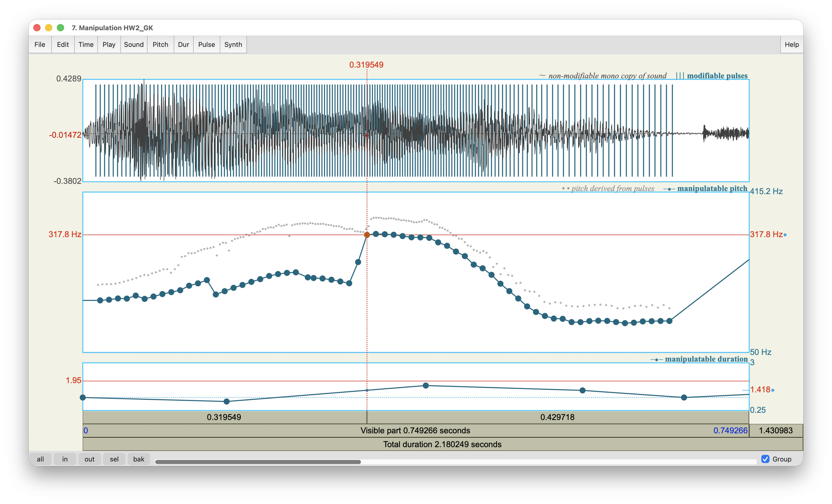Play the left 0.319549 segment bar
The width and height of the screenshot is (832, 504).
click(x=224, y=417)
